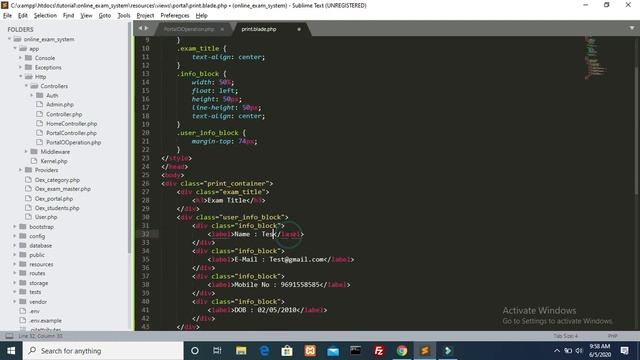This screenshot has height=360, width=640.
Task: Open the tab list dropdown arrow
Action: point(632,28)
